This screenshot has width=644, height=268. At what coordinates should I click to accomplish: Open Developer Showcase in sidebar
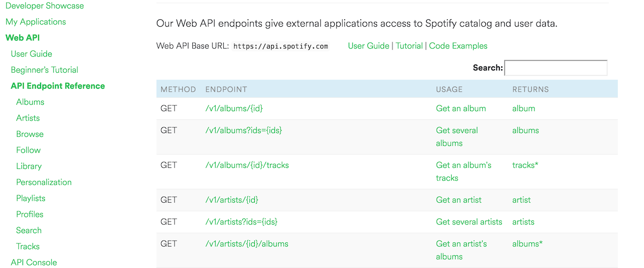(45, 6)
